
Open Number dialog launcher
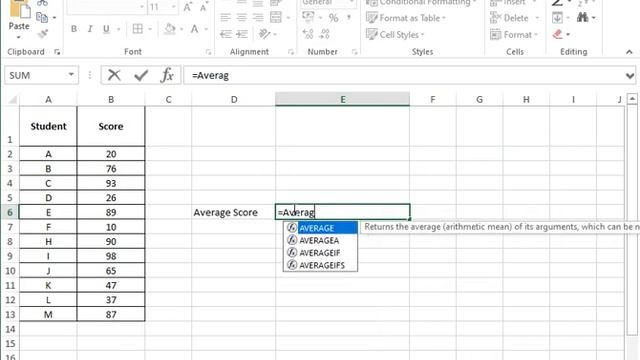click(x=354, y=52)
